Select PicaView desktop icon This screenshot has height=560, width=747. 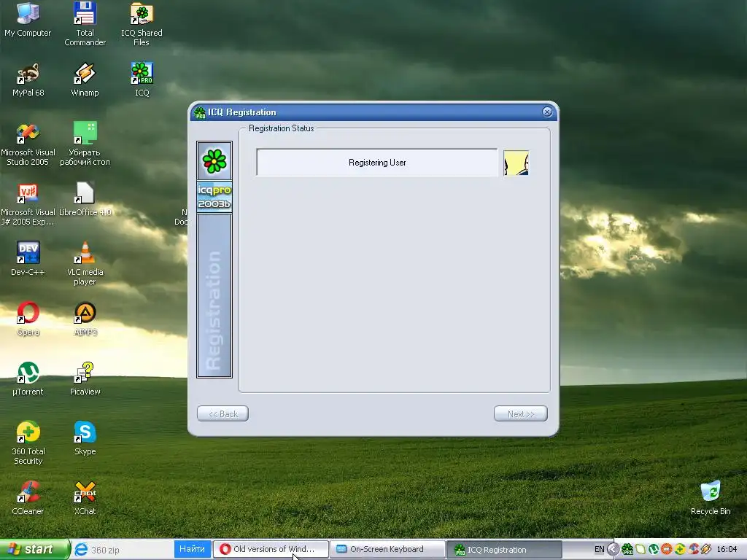coord(85,379)
